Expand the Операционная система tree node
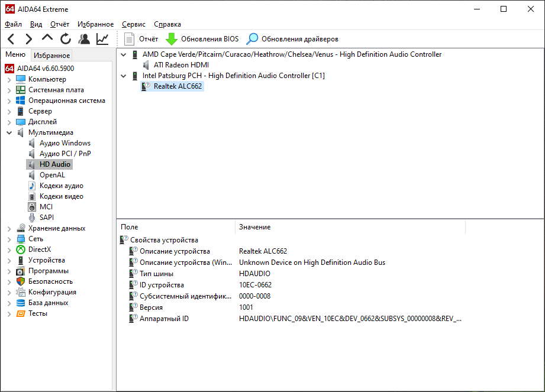This screenshot has width=545, height=392. [x=9, y=101]
